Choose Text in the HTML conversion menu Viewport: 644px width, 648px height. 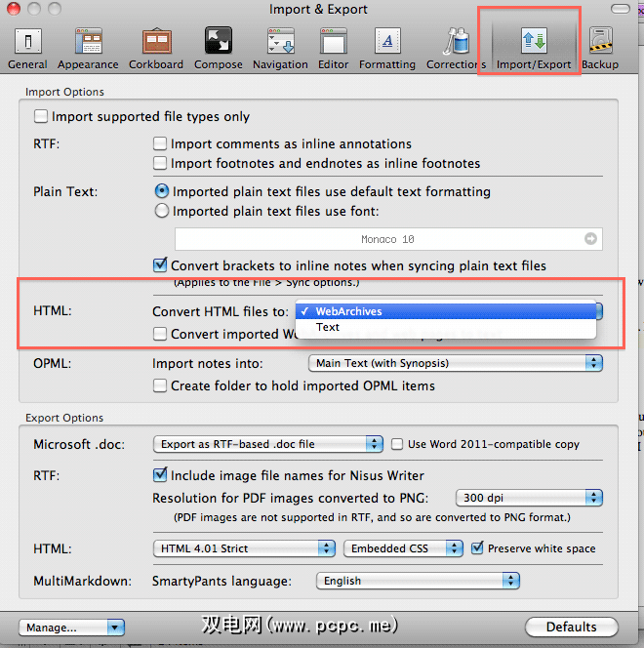(x=446, y=327)
